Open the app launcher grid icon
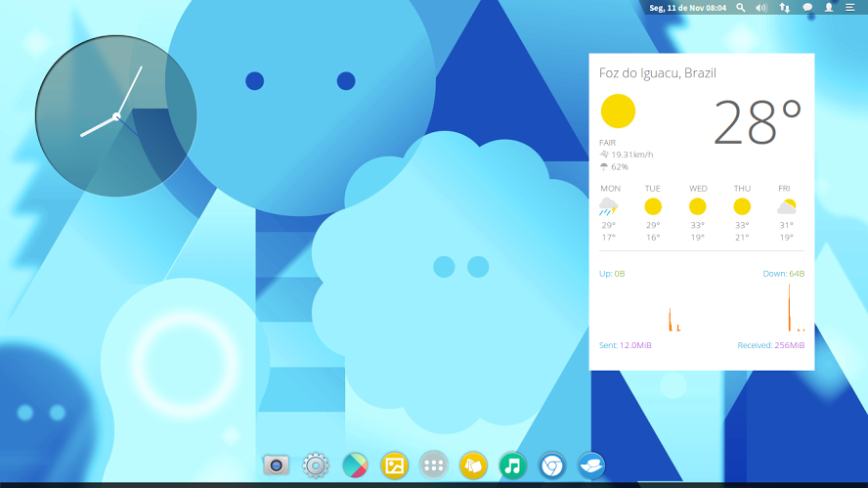This screenshot has height=488, width=868. pos(433,466)
